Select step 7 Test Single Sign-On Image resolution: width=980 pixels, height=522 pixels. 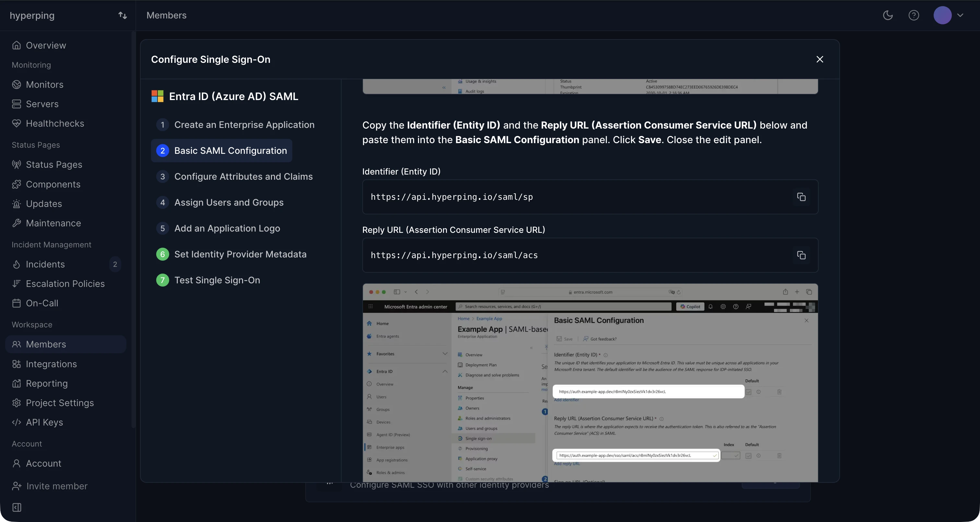pyautogui.click(x=208, y=280)
